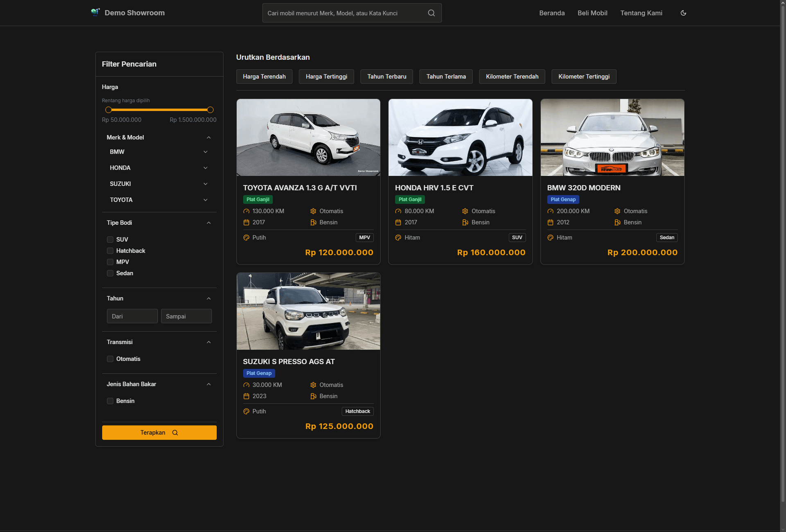Click the transmission gear icon on Suzuki S Presso card
786x532 pixels.
point(313,385)
